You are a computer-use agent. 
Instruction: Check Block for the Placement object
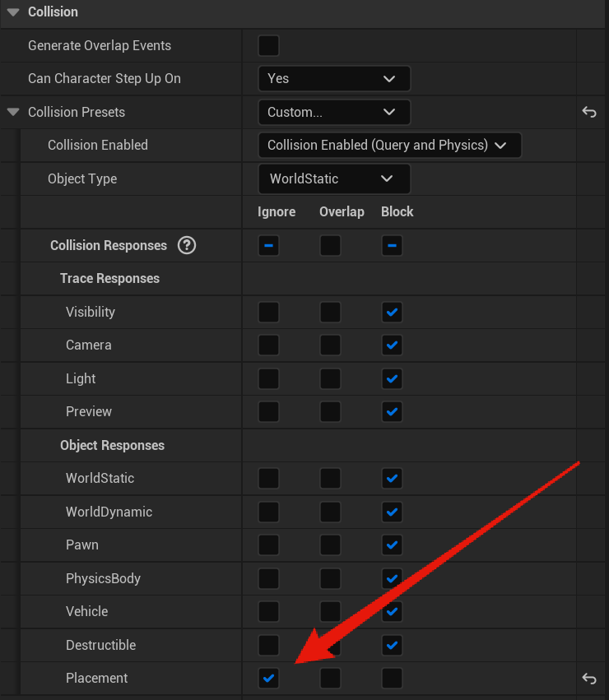(x=392, y=678)
